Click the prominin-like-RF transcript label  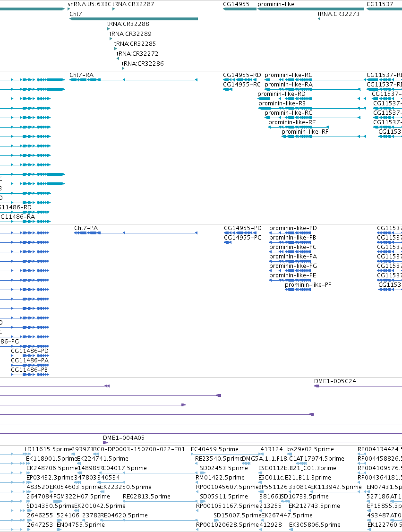tap(305, 132)
